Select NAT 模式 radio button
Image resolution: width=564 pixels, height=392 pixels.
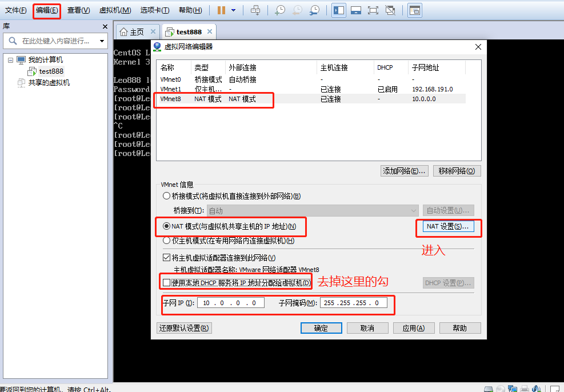[166, 226]
